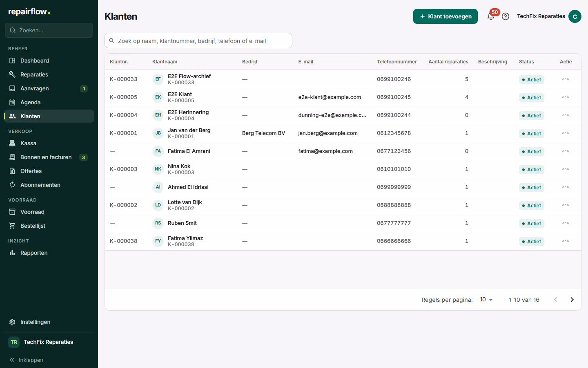Click customer name Fatima El Amrani
Image resolution: width=588 pixels, height=368 pixels.
point(189,151)
